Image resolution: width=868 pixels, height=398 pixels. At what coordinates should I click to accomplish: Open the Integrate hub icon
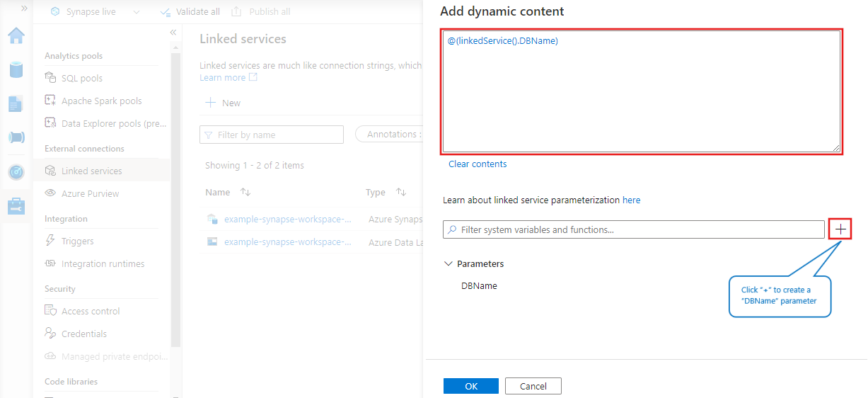[x=16, y=137]
